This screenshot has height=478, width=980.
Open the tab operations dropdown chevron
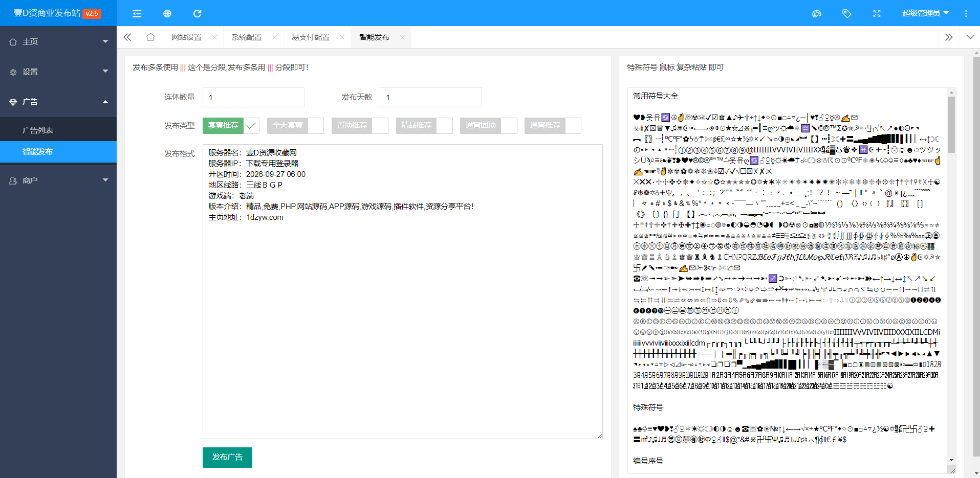tap(970, 37)
